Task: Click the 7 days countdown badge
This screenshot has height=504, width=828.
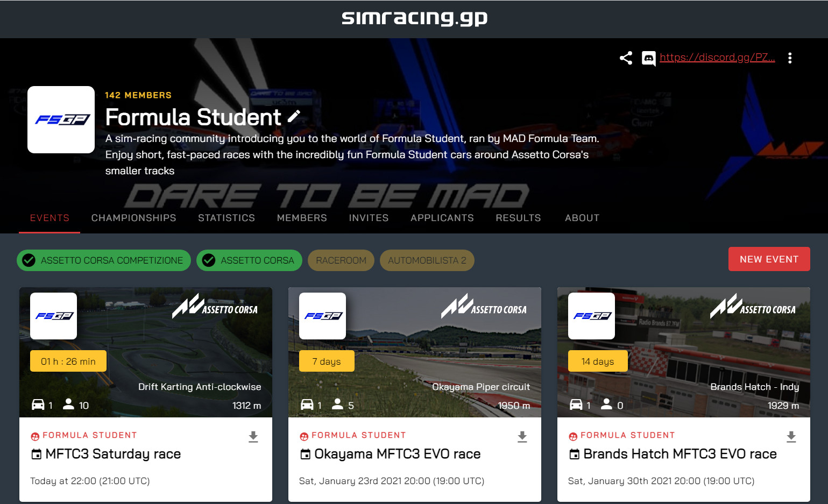Action: [327, 361]
